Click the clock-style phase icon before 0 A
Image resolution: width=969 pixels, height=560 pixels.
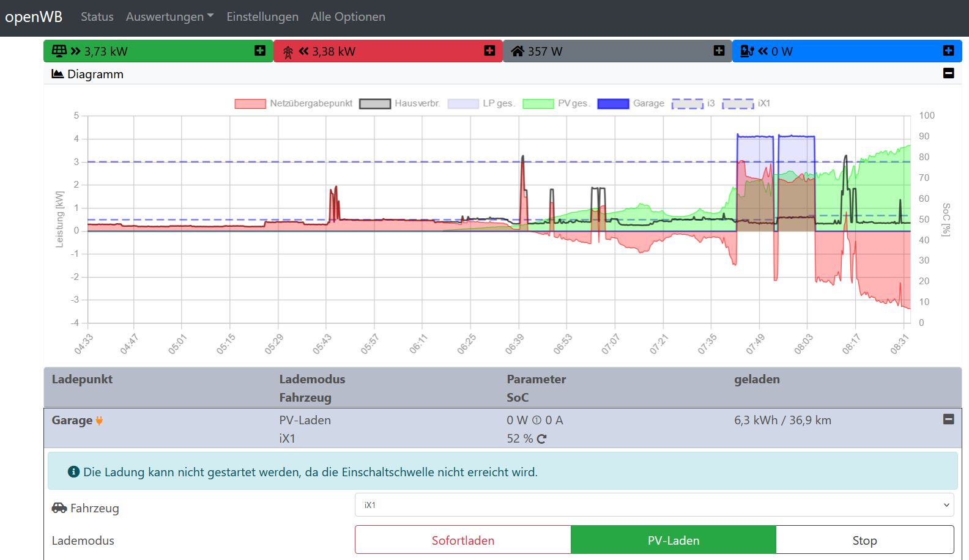coord(536,421)
